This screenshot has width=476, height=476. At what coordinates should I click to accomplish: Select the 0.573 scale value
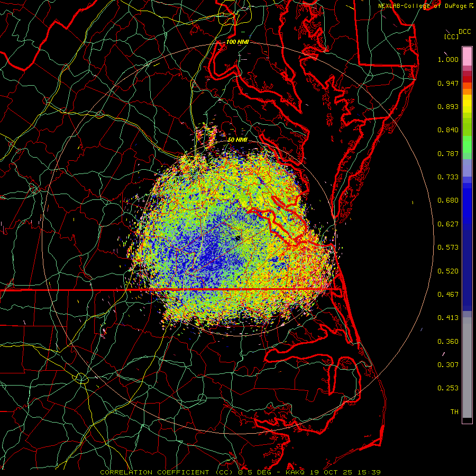[x=448, y=248]
